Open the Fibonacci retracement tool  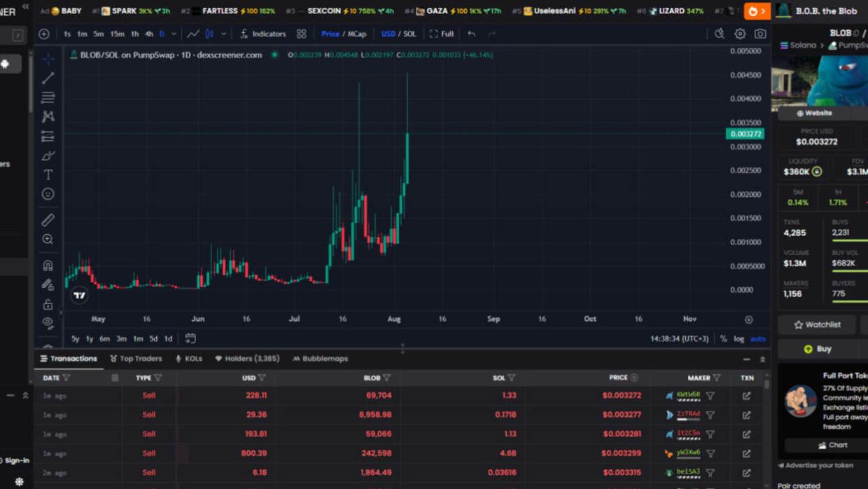point(48,97)
